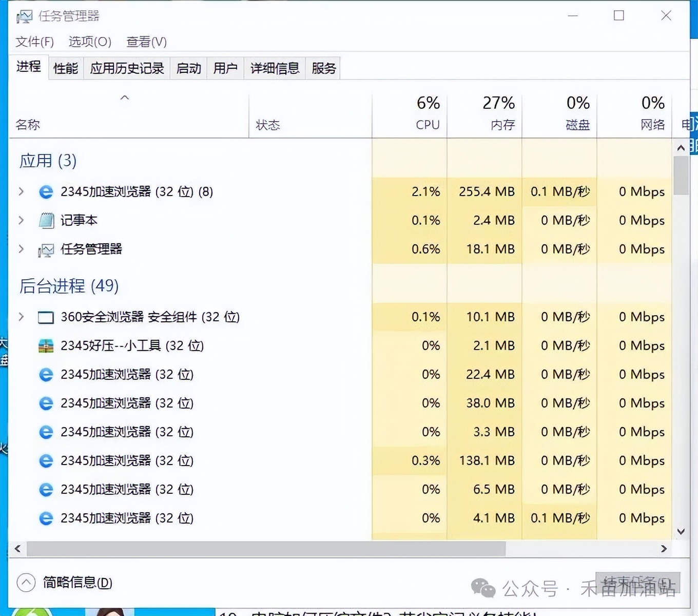Click the 360安全浏览器 安全组件 icon

coord(46,317)
